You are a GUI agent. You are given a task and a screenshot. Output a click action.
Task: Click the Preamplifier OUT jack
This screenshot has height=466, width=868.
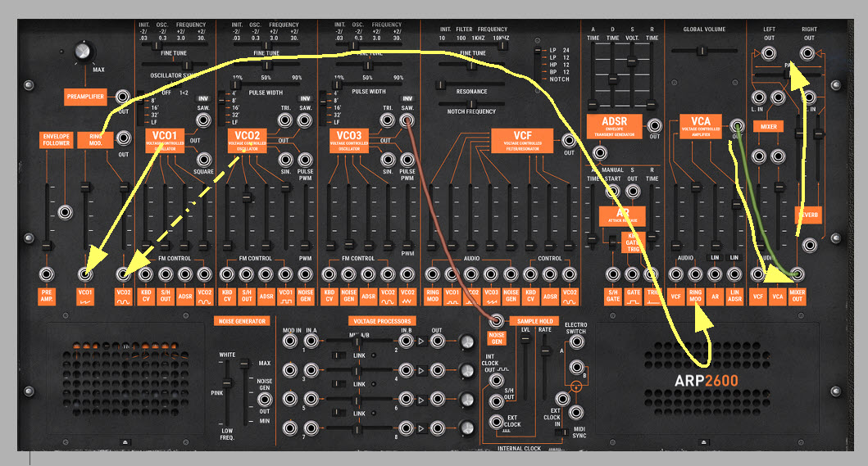click(122, 97)
